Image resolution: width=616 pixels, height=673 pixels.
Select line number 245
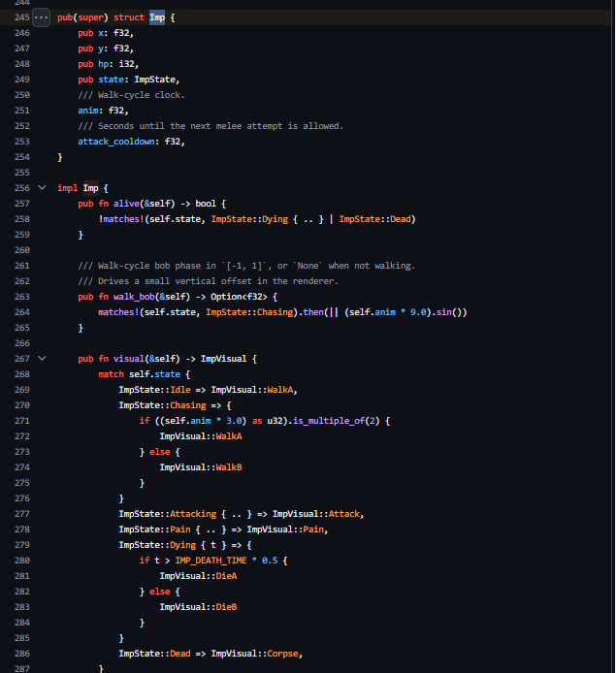(x=22, y=17)
